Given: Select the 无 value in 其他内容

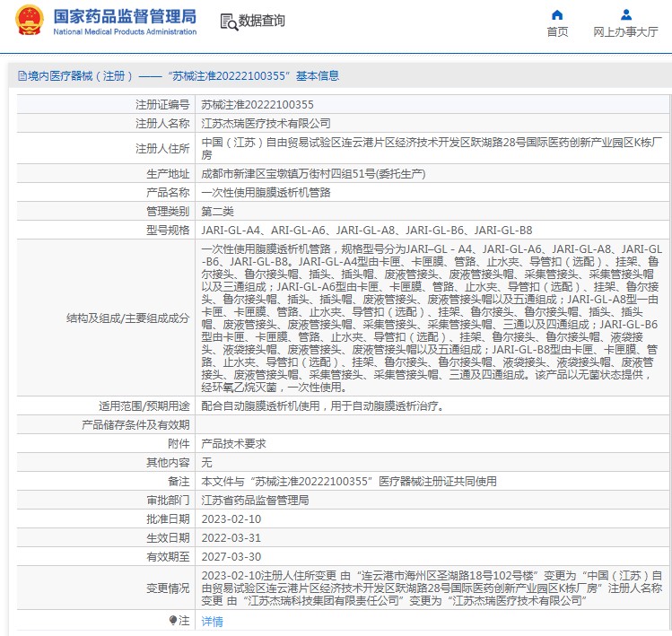Looking at the screenshot, I should pyautogui.click(x=207, y=463).
